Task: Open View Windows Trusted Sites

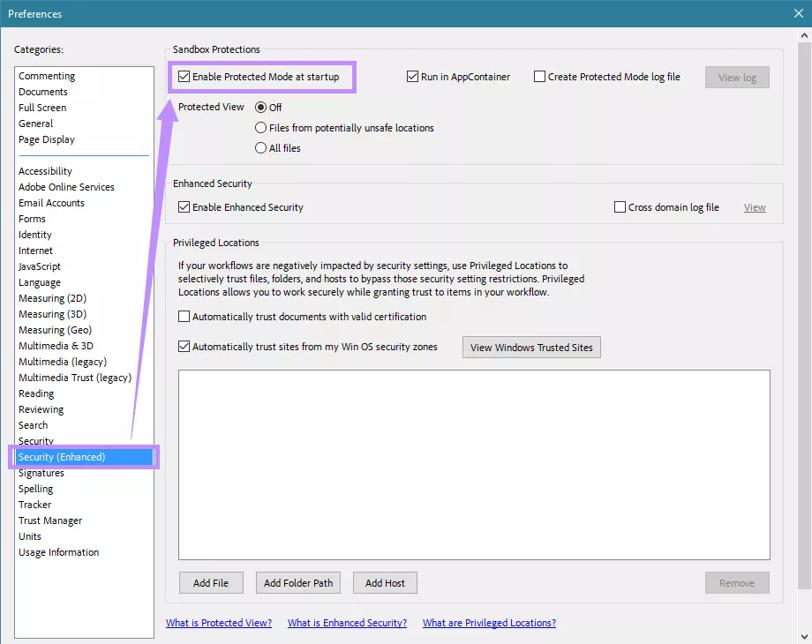Action: point(530,347)
